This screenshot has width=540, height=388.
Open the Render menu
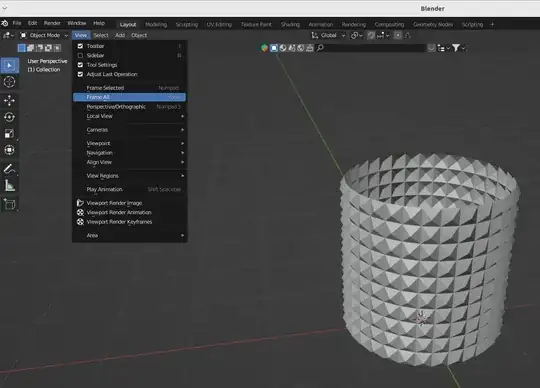pyautogui.click(x=52, y=23)
